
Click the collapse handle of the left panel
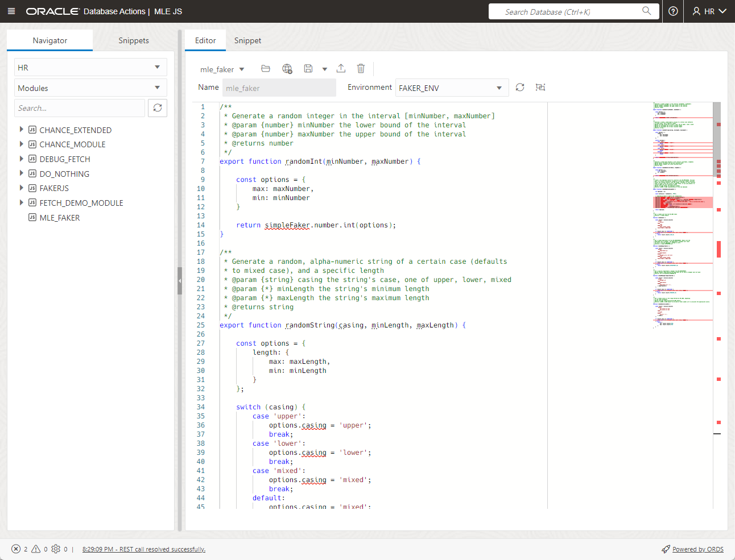tap(180, 281)
